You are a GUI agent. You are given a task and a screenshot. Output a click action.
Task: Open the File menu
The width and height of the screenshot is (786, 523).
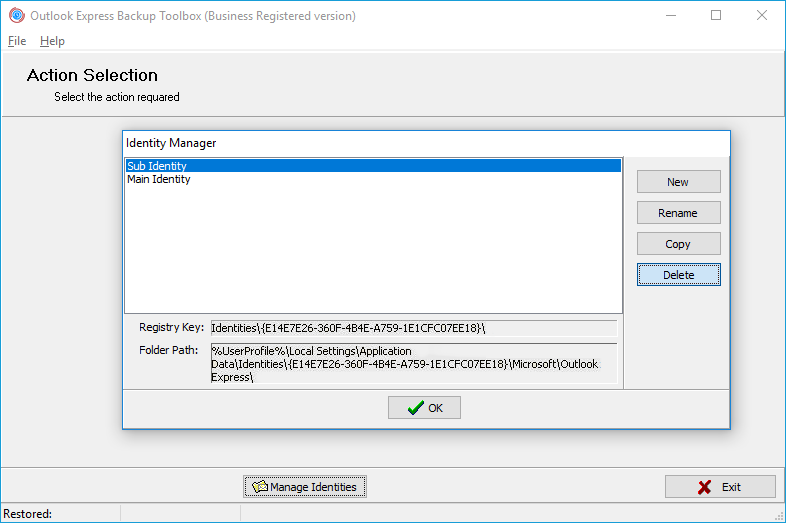tap(17, 41)
